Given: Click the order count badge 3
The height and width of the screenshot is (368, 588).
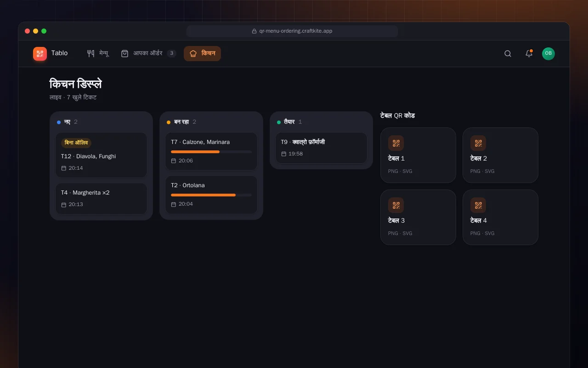Looking at the screenshot, I should [x=171, y=53].
